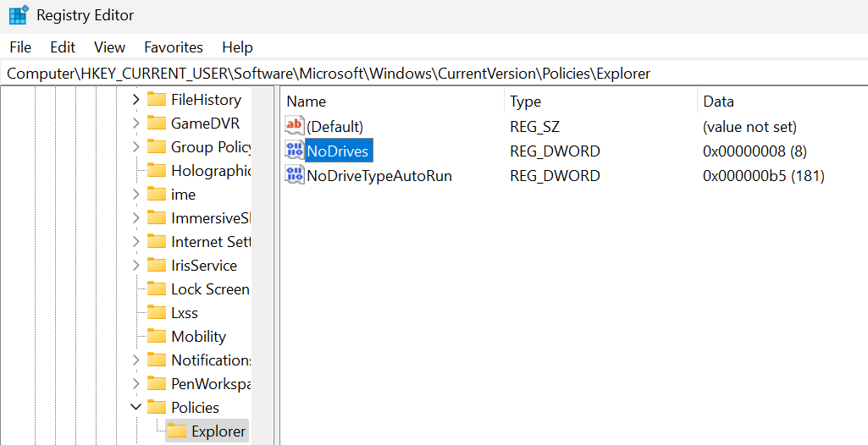Screen dimensions: 868x445
Task: Click the IrisService folder icon
Action: click(x=157, y=266)
